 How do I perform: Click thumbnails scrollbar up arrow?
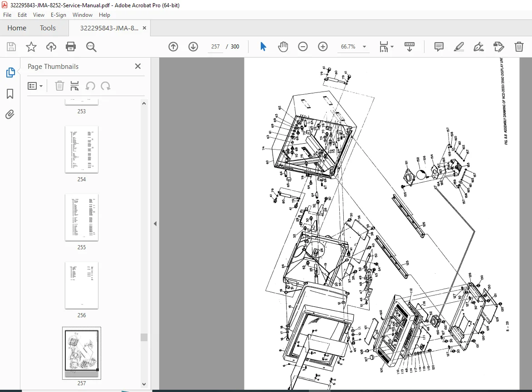point(144,103)
